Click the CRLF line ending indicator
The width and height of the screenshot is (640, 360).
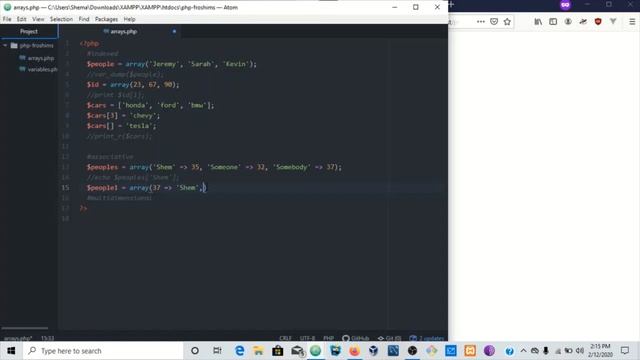pyautogui.click(x=285, y=338)
